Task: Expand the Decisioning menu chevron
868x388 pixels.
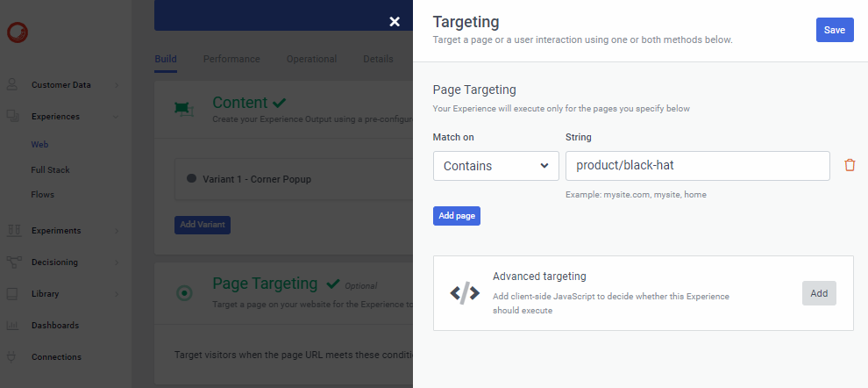Action: (117, 262)
